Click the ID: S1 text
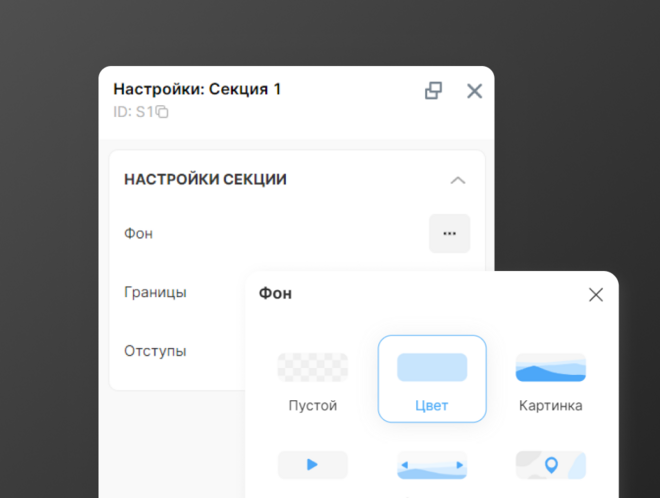Image resolution: width=660 pixels, height=498 pixels. coord(133,112)
